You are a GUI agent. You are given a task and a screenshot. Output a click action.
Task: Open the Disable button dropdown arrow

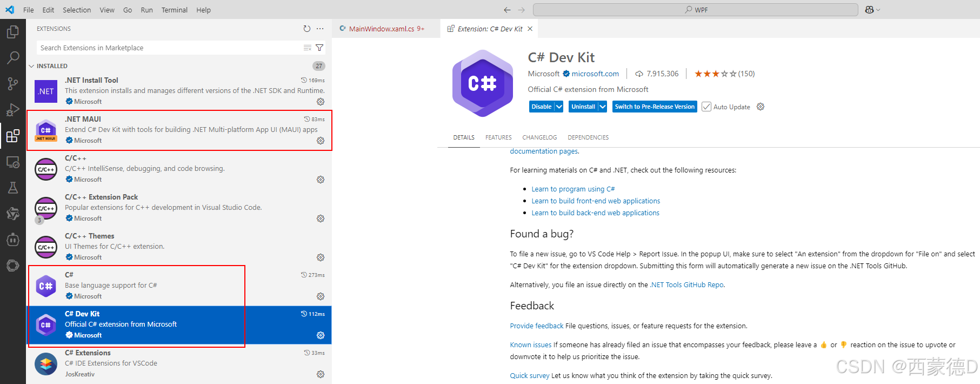coord(559,107)
